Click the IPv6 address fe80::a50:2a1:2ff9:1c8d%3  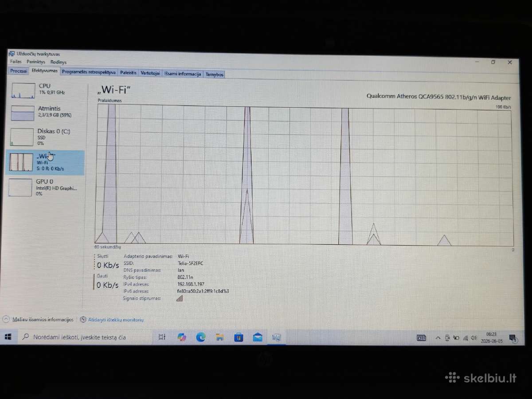pos(203,291)
